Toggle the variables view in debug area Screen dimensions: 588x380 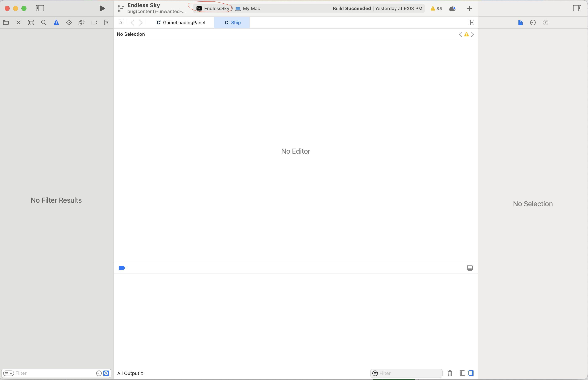462,373
